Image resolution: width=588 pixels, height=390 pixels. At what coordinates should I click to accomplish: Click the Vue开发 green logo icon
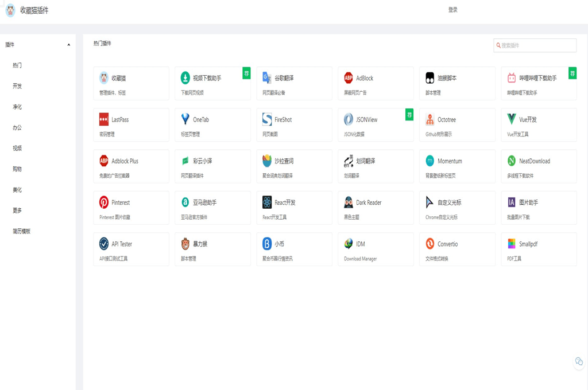tap(511, 119)
